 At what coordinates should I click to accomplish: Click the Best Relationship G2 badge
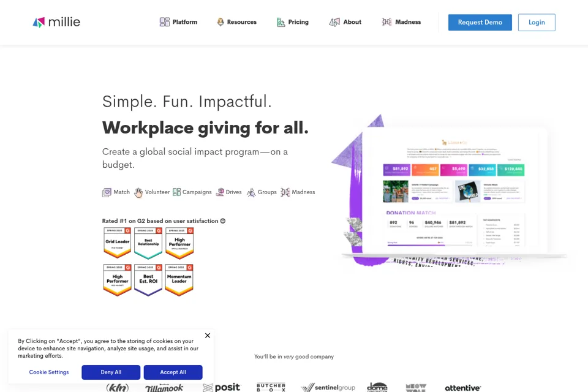[x=148, y=243]
